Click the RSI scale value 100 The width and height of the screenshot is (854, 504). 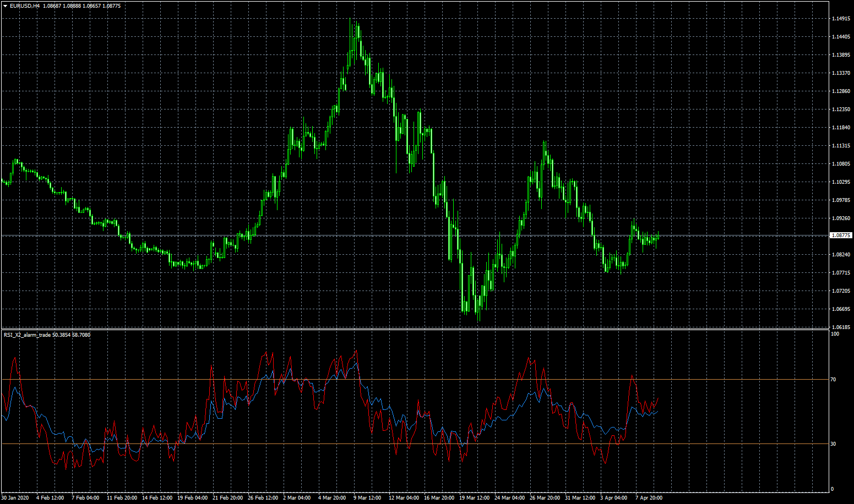835,334
